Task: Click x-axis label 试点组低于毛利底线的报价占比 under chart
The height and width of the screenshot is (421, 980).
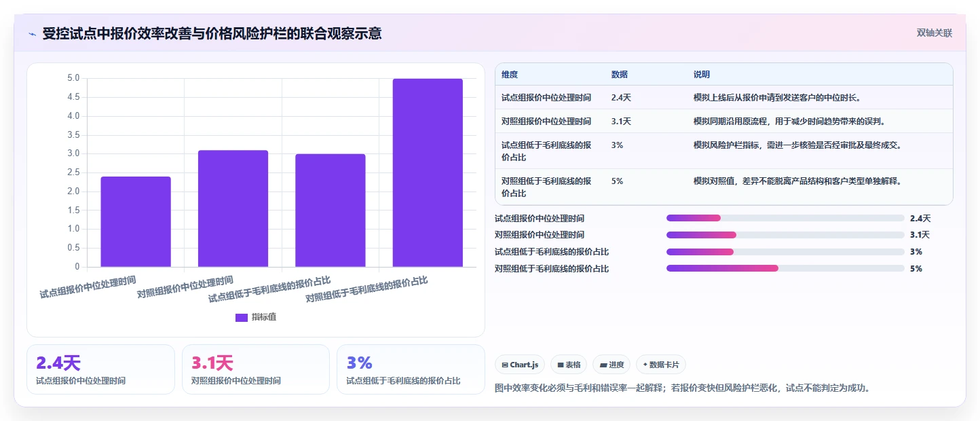Action: [269, 290]
